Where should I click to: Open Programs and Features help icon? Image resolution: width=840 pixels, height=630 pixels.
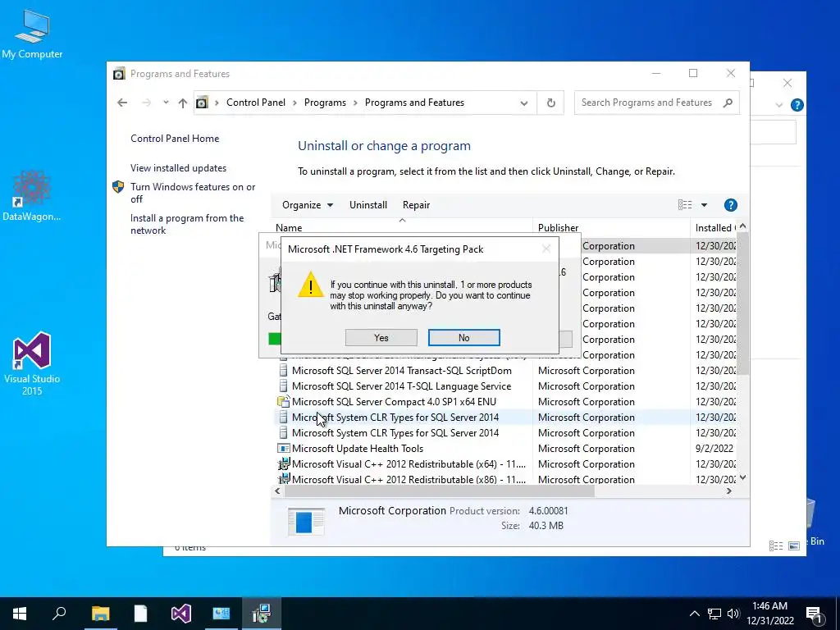point(730,204)
